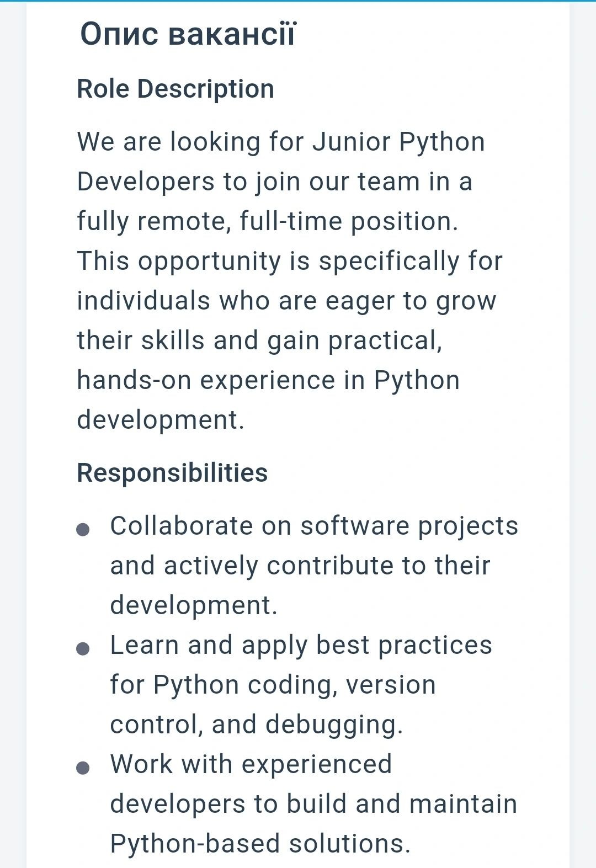Click the line 'We are looking for Junior Python'
The image size is (596, 868).
tap(281, 142)
